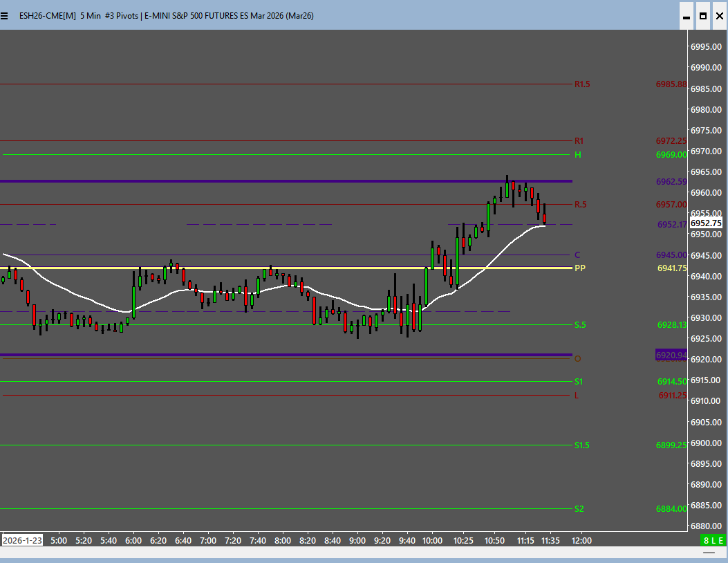Image resolution: width=728 pixels, height=563 pixels.
Task: Click the horizontal scrollbar thumb at the bottom
Action: 709,552
